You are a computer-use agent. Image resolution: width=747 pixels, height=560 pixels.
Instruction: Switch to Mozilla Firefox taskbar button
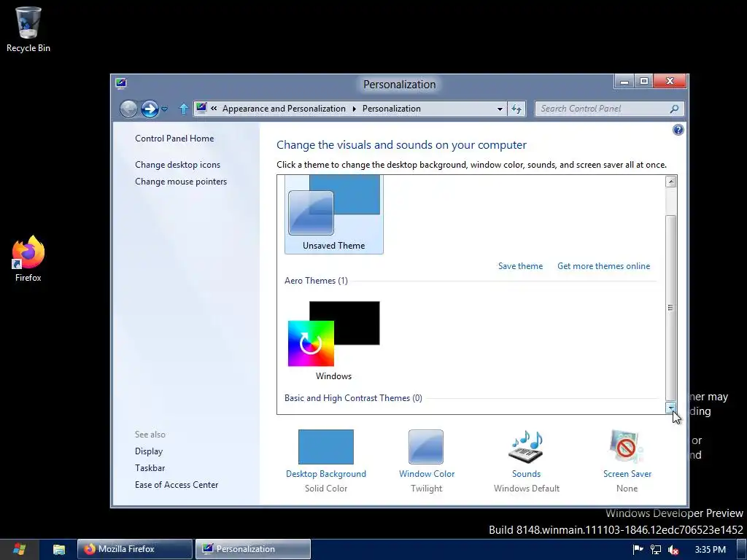[x=135, y=549]
